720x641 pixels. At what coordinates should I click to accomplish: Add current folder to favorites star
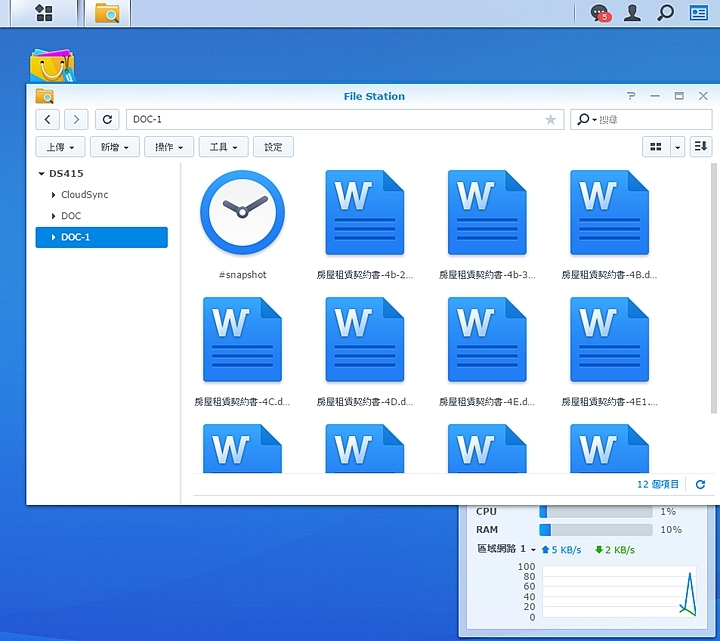click(x=550, y=120)
